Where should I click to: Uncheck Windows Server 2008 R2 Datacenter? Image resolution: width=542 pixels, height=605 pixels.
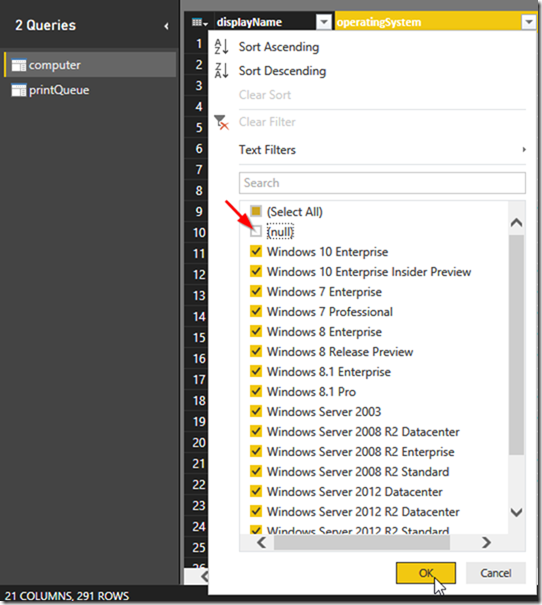pos(256,431)
